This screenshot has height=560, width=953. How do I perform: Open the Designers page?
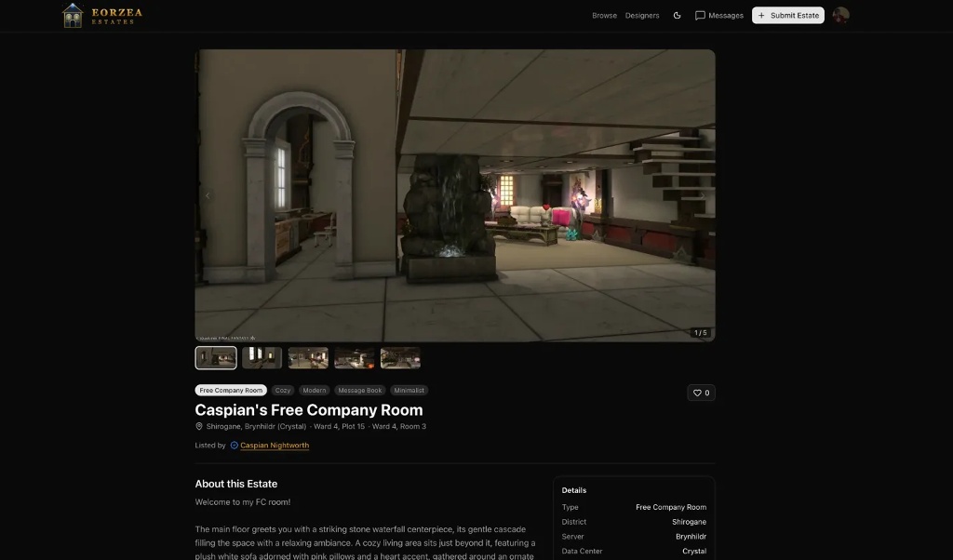point(642,16)
